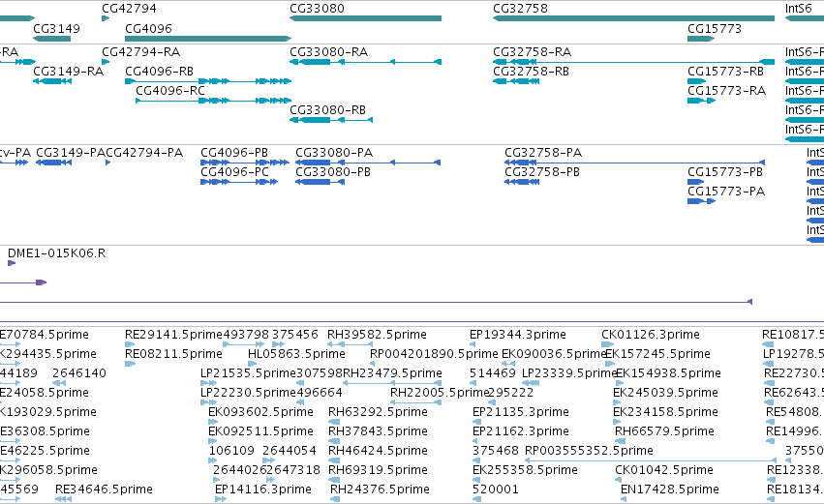The height and width of the screenshot is (504, 824).
Task: Select EST HL05863.5prime
Action: coord(296,354)
